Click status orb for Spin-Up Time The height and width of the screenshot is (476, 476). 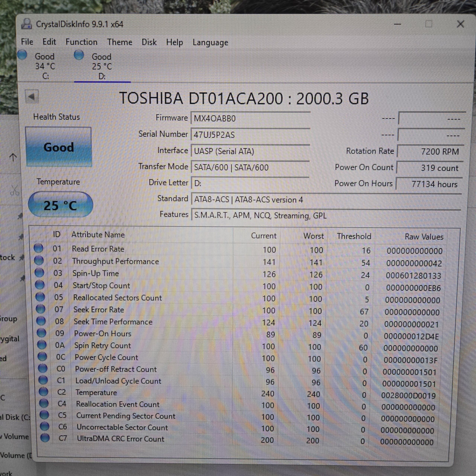click(x=39, y=273)
